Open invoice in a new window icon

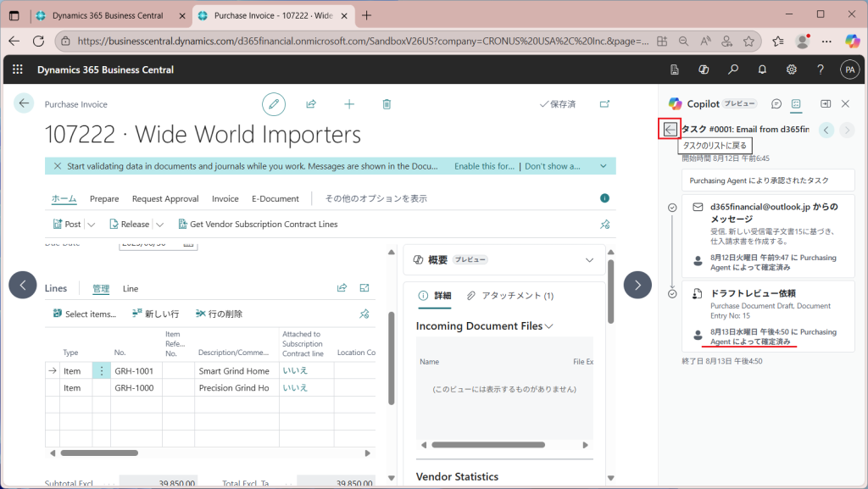pyautogui.click(x=604, y=104)
